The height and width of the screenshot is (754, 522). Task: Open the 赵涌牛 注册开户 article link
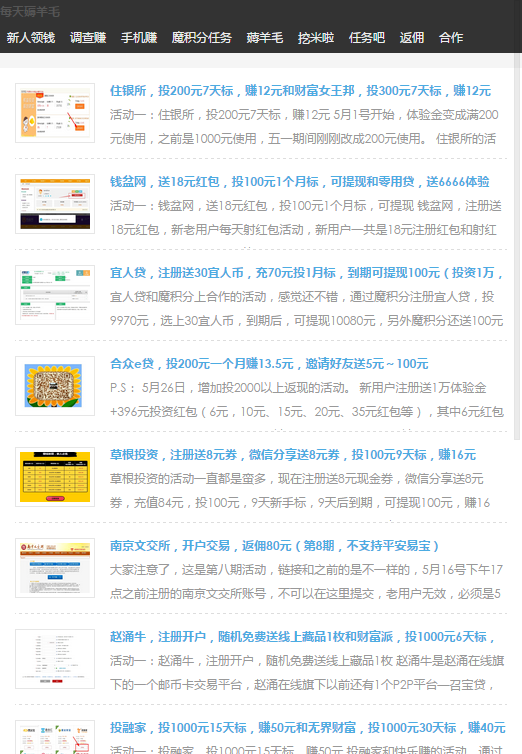302,636
